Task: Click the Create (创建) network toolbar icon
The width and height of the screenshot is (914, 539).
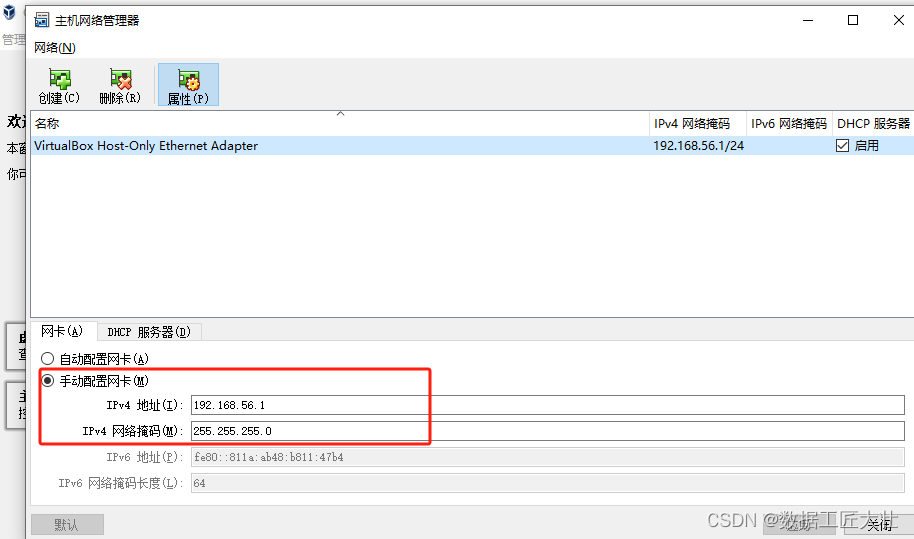Action: [59, 85]
